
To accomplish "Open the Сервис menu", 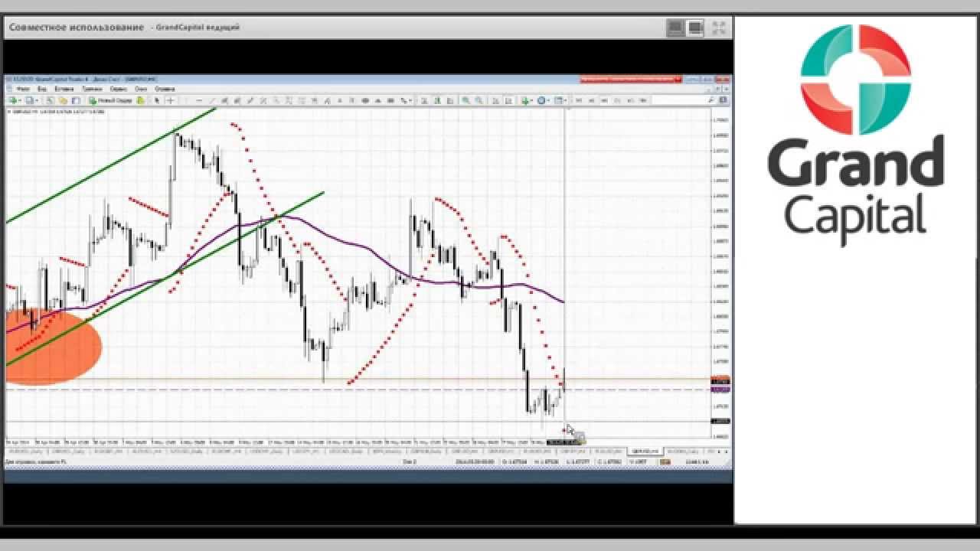I will coord(119,89).
